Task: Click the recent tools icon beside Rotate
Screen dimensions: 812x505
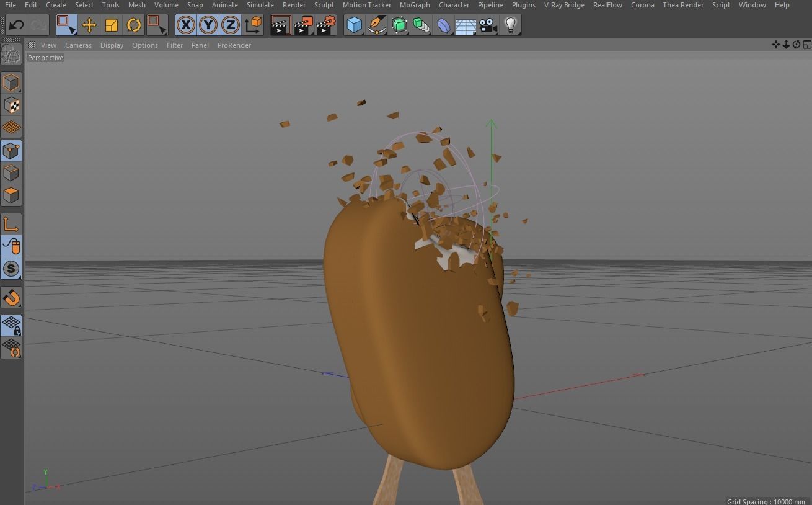Action: 157,25
